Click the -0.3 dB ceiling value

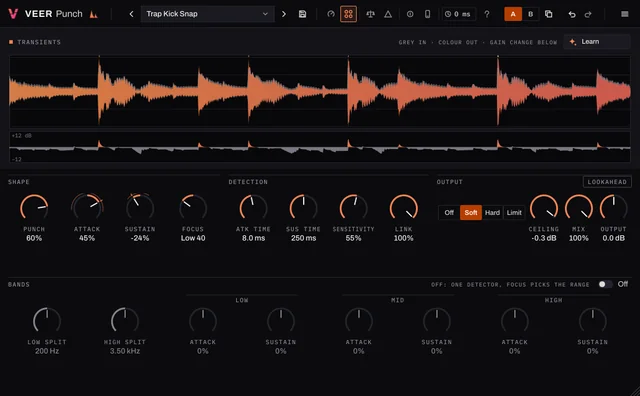tap(544, 238)
